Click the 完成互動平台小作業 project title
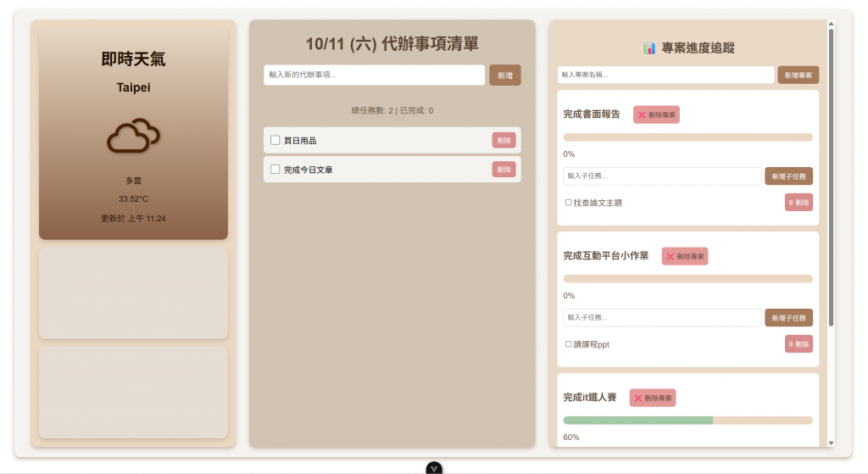868x474 pixels. tap(605, 256)
